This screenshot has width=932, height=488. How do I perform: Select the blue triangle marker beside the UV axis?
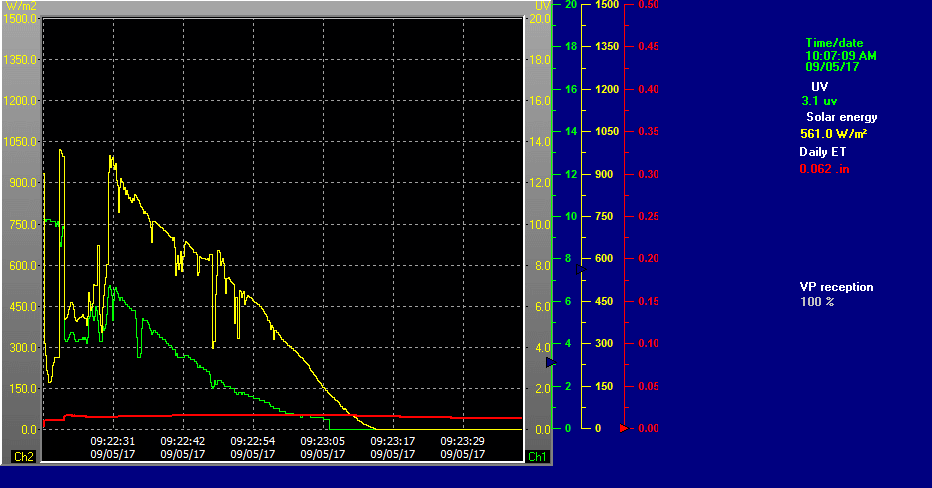(550, 362)
